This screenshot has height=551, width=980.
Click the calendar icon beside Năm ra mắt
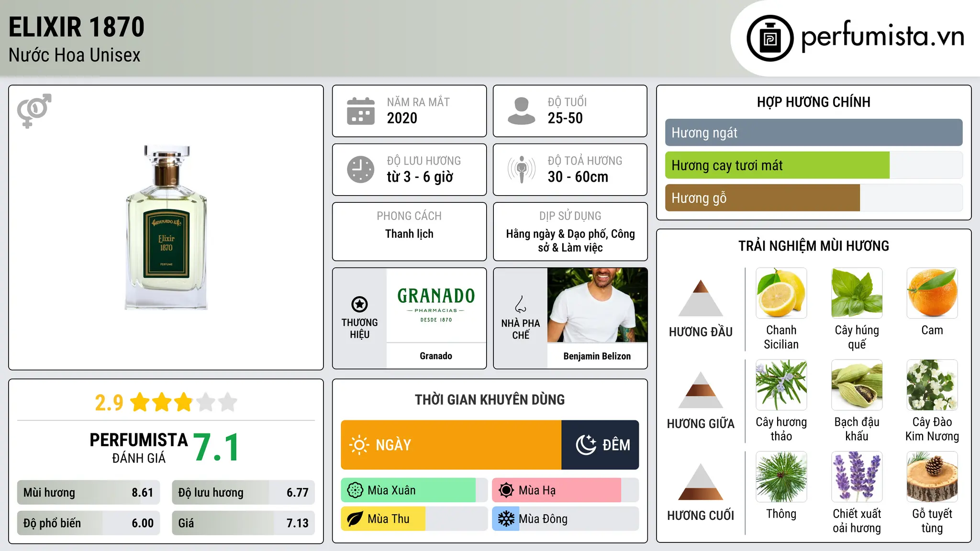361,111
